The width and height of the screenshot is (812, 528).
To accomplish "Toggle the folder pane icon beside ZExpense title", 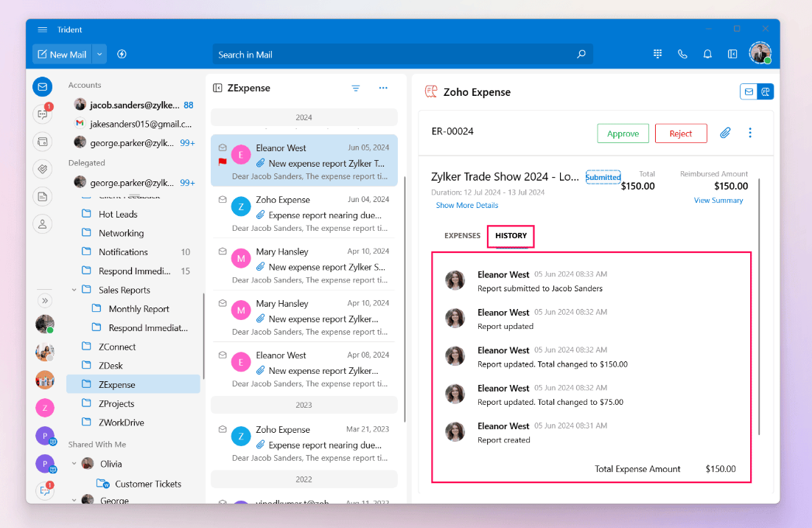I will coord(217,88).
